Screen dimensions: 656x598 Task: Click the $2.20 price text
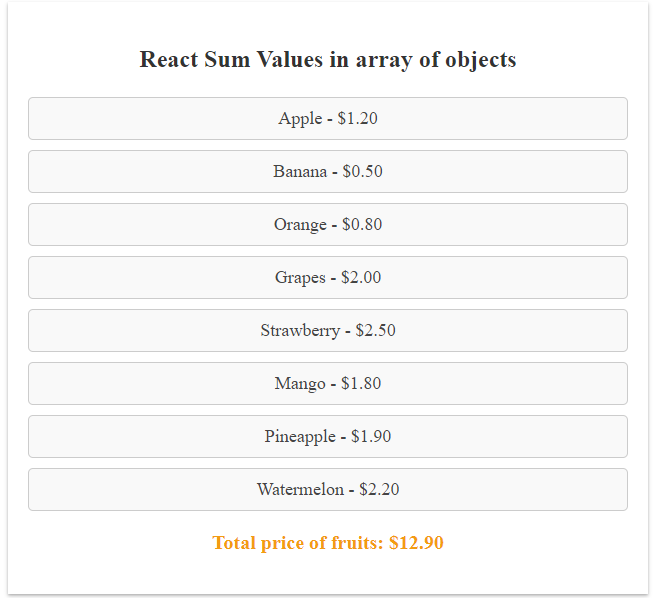(379, 489)
